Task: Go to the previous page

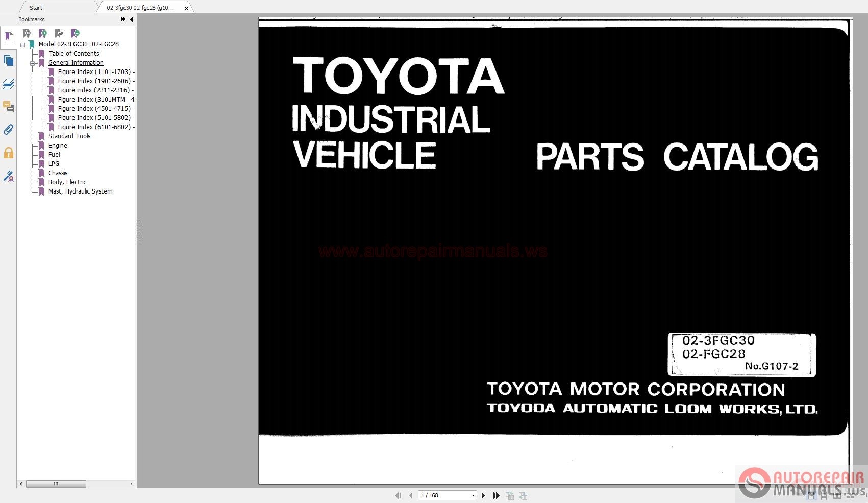Action: (410, 495)
